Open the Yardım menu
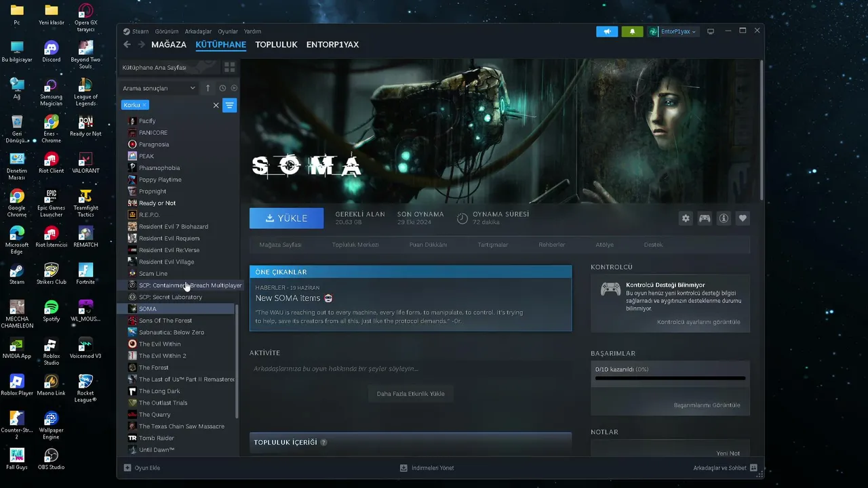Image resolution: width=868 pixels, height=488 pixels. point(252,31)
